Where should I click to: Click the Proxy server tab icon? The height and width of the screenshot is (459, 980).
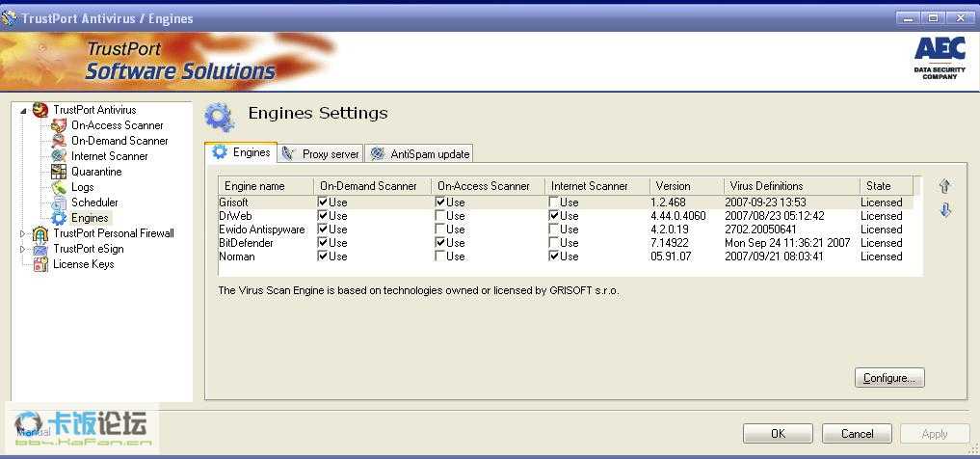[x=288, y=153]
